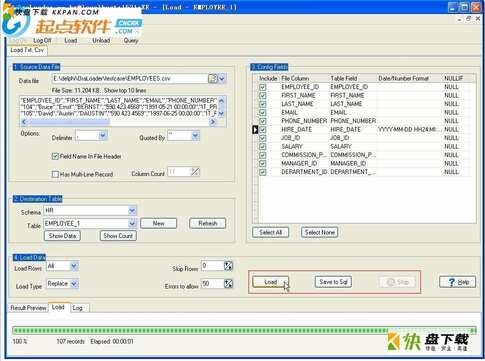Uncheck the MANAGER_ID include checkbox

click(x=263, y=164)
